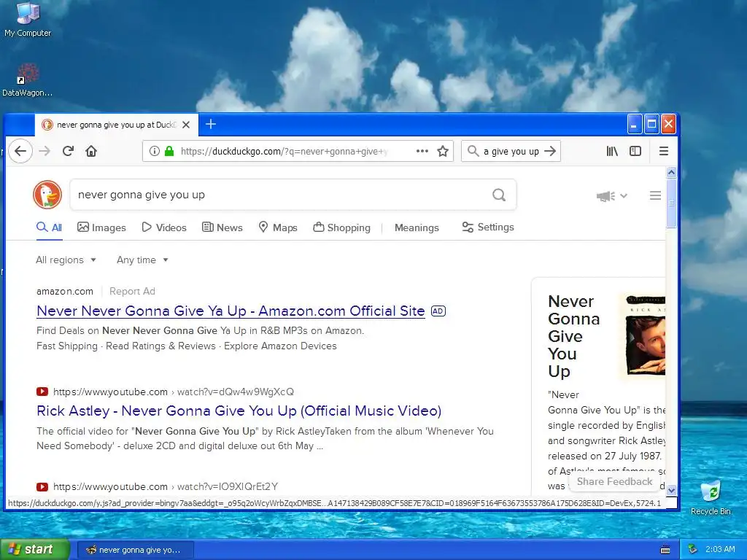
Task: Switch to the Maps results tab
Action: pyautogui.click(x=278, y=227)
